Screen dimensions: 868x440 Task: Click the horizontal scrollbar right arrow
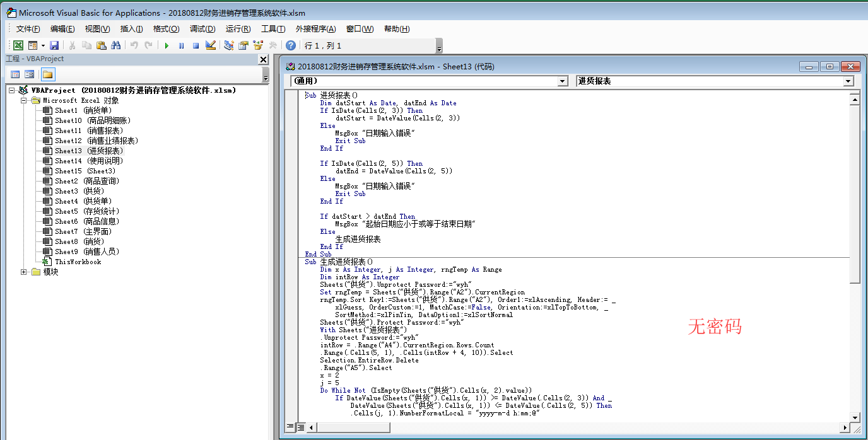tap(844, 427)
